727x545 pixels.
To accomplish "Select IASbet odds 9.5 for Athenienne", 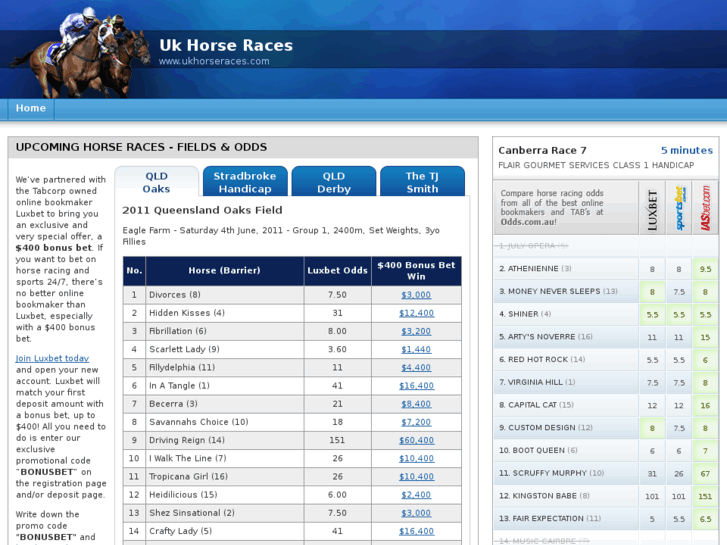I will 706,269.
